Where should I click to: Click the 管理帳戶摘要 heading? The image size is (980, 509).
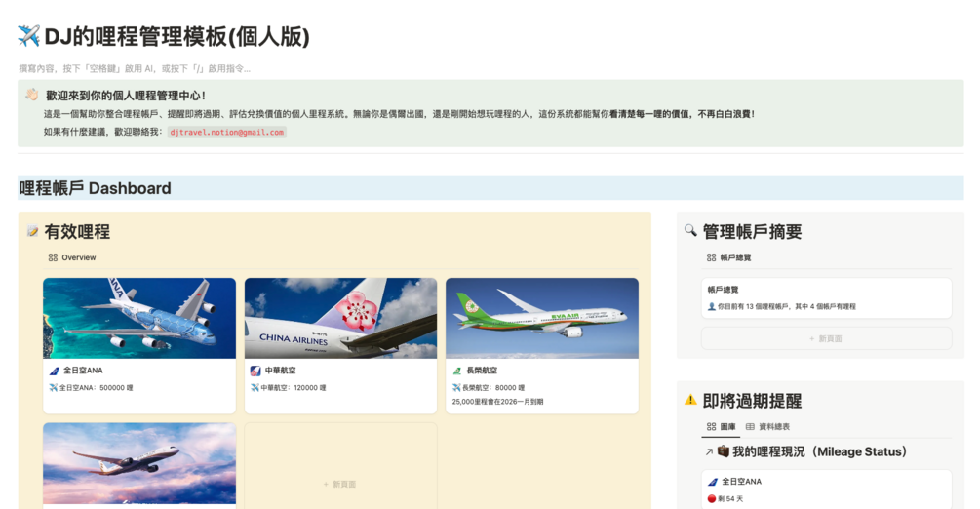click(x=752, y=232)
